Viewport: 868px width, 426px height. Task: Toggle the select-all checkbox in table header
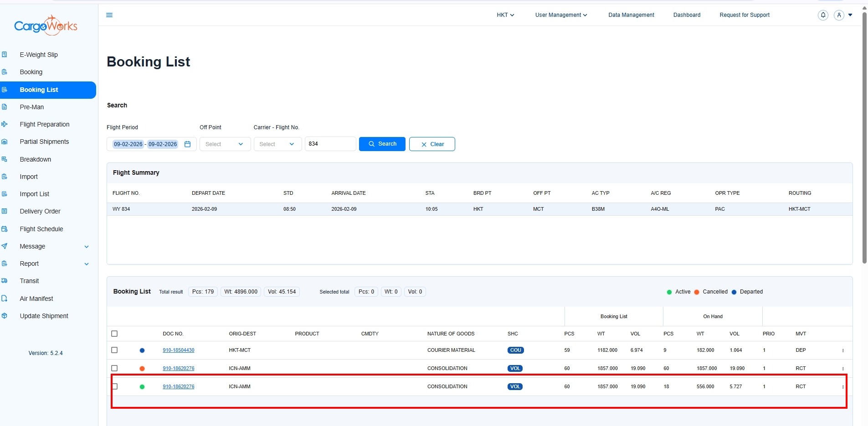tap(114, 334)
